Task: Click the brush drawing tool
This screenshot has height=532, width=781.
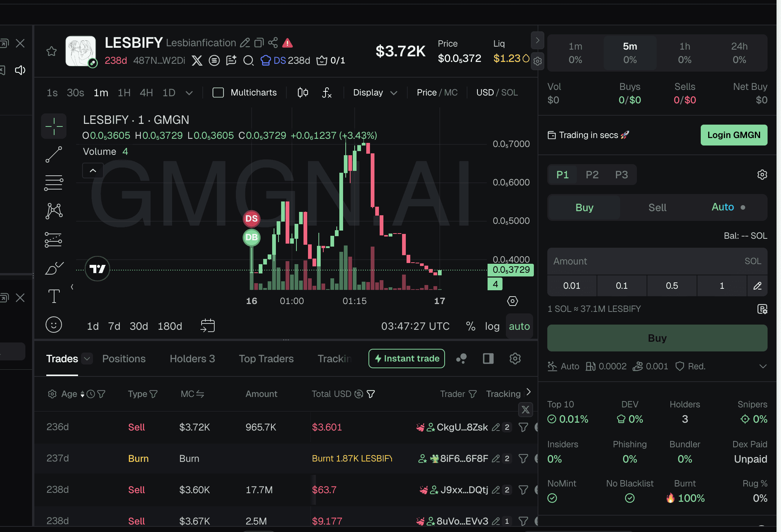Action: click(x=54, y=268)
